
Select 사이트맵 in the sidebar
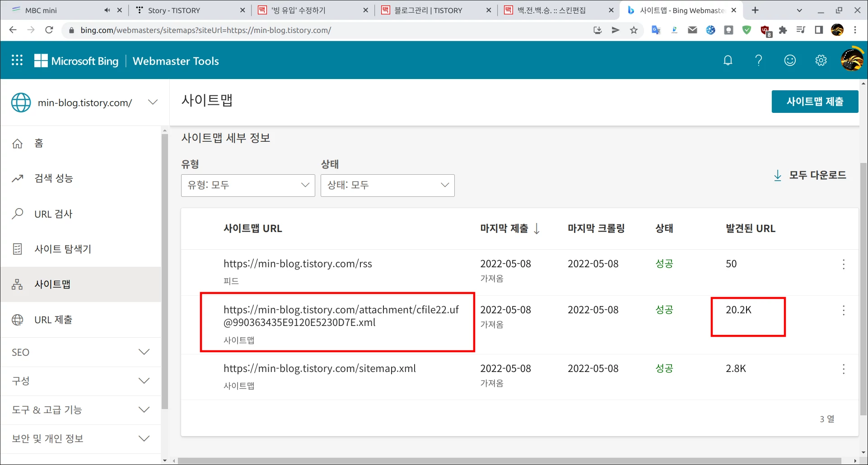click(x=80, y=284)
